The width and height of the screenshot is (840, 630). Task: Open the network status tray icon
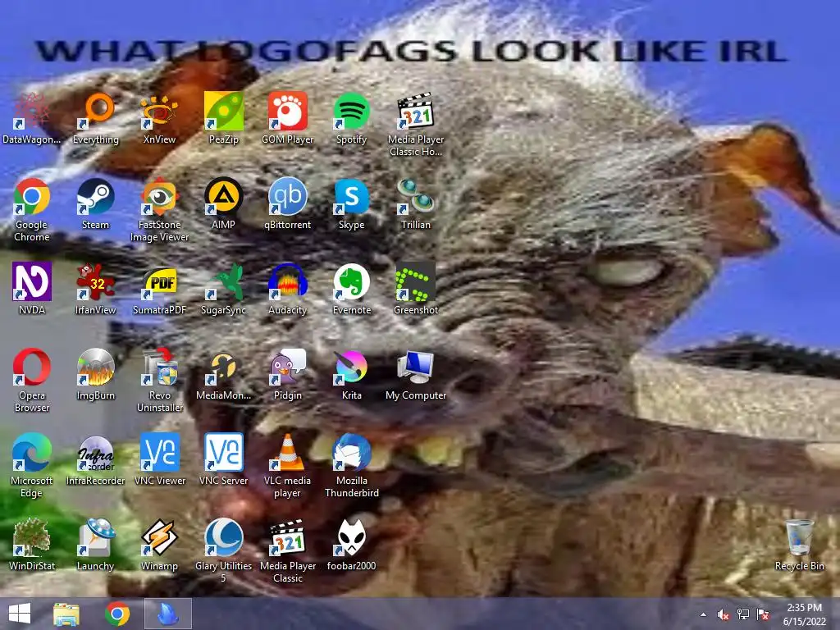click(743, 614)
